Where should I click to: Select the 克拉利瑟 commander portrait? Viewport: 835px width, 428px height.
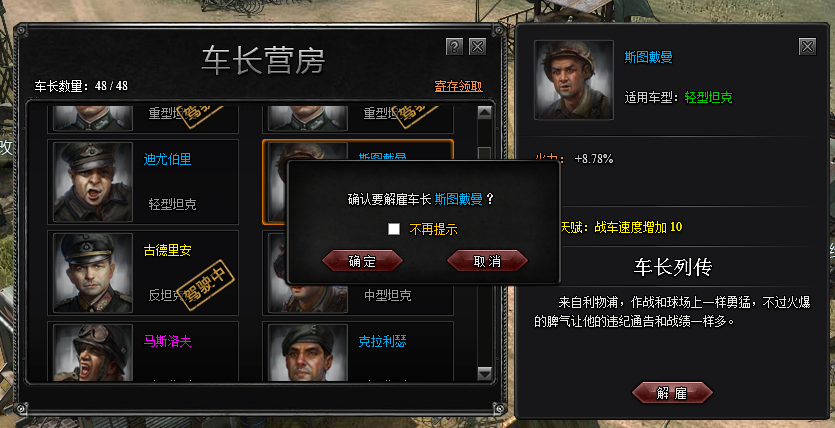[x=308, y=352]
